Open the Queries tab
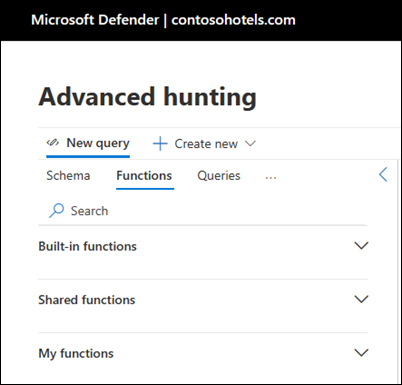Image resolution: width=402 pixels, height=385 pixels. click(219, 176)
